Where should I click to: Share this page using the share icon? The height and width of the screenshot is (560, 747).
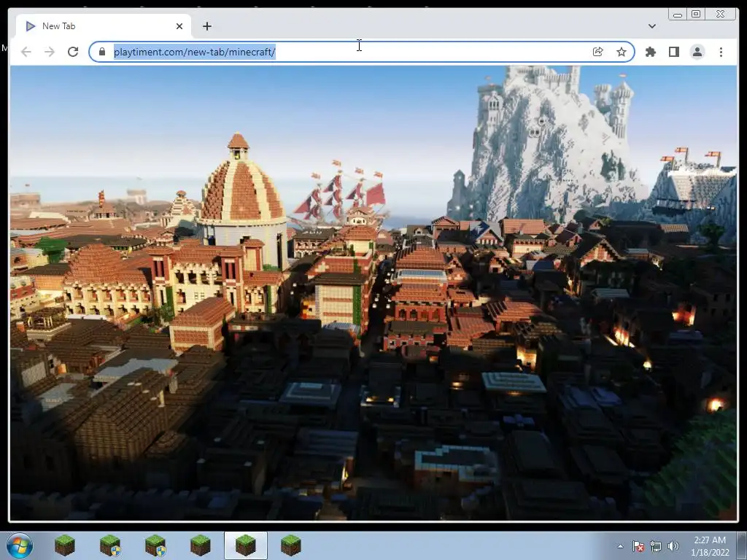pyautogui.click(x=597, y=52)
